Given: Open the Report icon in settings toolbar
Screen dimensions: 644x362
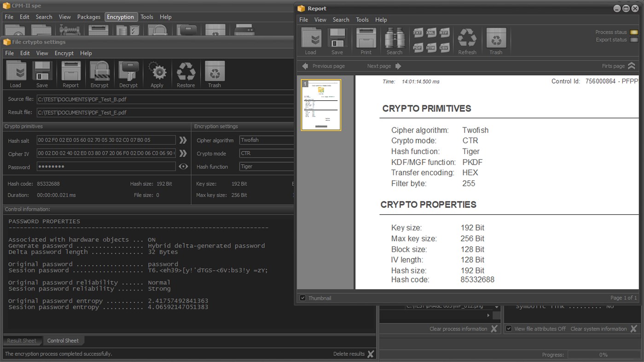Looking at the screenshot, I should [x=70, y=74].
